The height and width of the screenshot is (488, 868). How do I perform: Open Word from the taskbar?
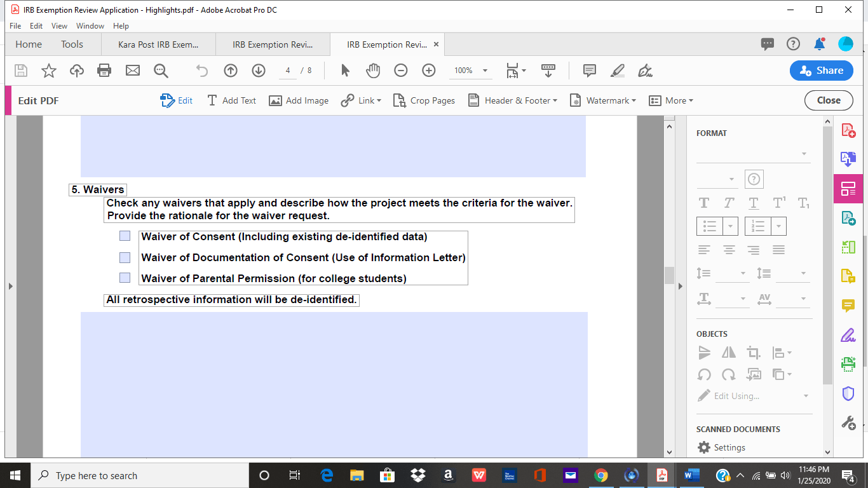(x=691, y=475)
